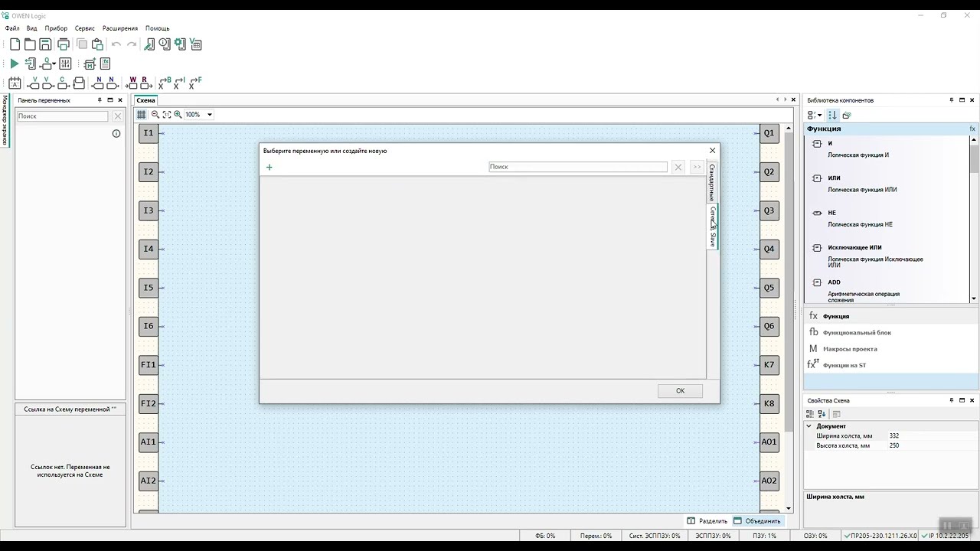This screenshot has height=551, width=980.
Task: Print the scheme using the printer icon
Action: pos(64,44)
